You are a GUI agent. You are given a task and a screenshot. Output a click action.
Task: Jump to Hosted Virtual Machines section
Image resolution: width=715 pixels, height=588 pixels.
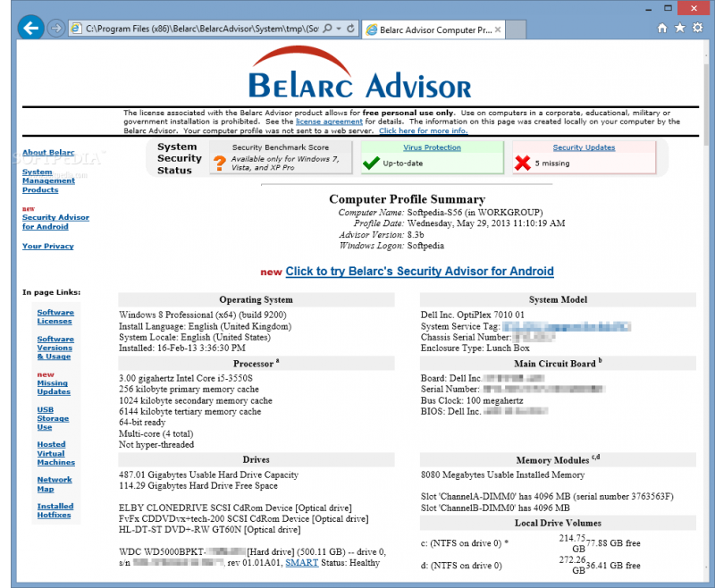[x=55, y=454]
